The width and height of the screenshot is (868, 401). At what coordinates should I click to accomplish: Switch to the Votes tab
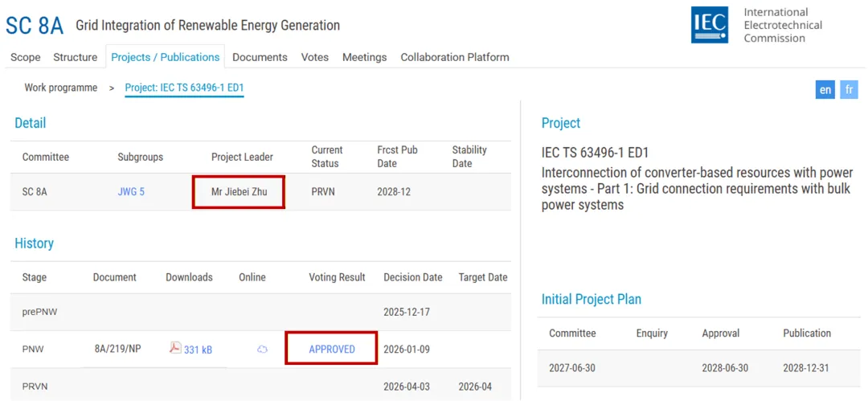coord(314,57)
